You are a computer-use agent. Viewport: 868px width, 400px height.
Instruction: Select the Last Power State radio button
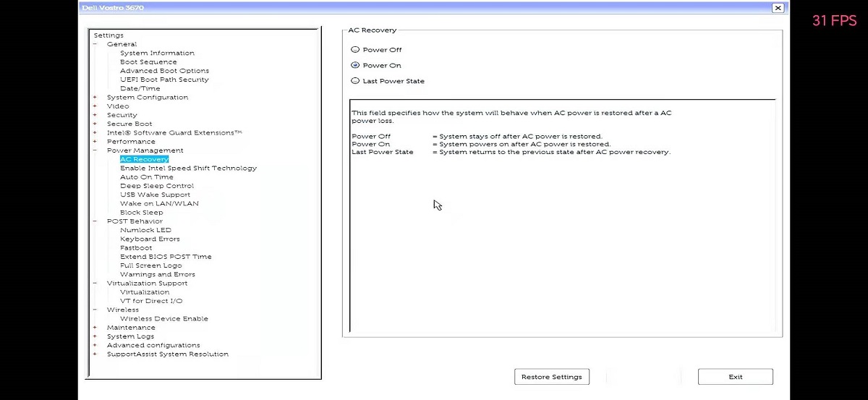coord(354,81)
